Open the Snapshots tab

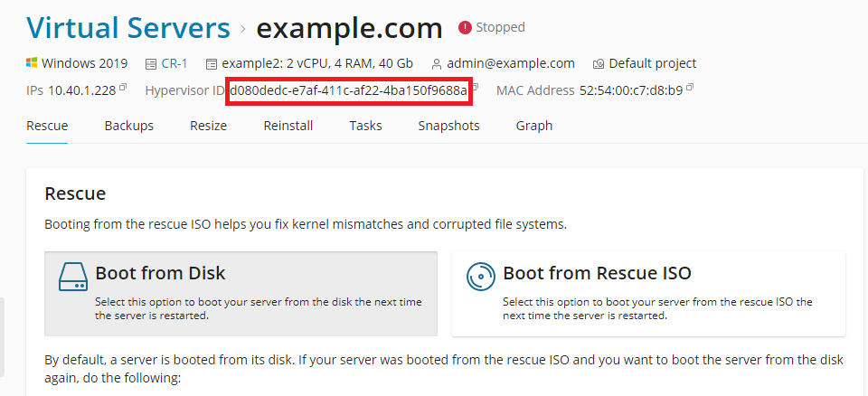click(x=448, y=126)
